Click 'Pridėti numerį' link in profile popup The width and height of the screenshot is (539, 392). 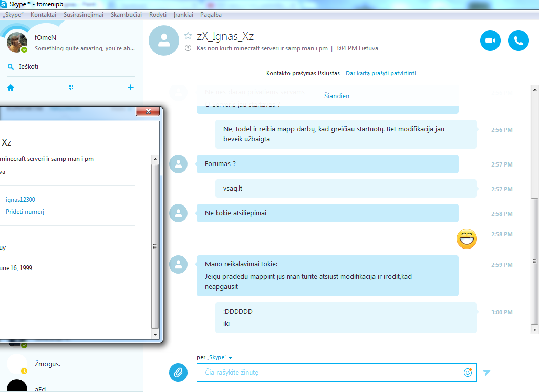coord(25,212)
